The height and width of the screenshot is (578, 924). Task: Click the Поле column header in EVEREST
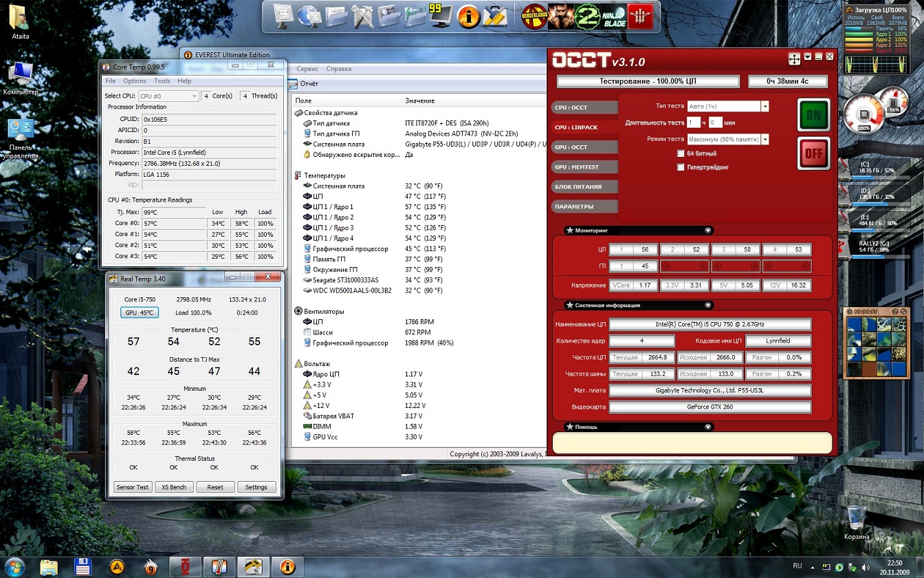346,101
